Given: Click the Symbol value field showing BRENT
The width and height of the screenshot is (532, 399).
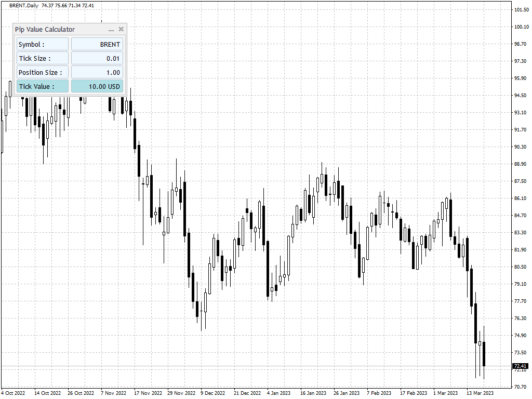Looking at the screenshot, I should (97, 44).
